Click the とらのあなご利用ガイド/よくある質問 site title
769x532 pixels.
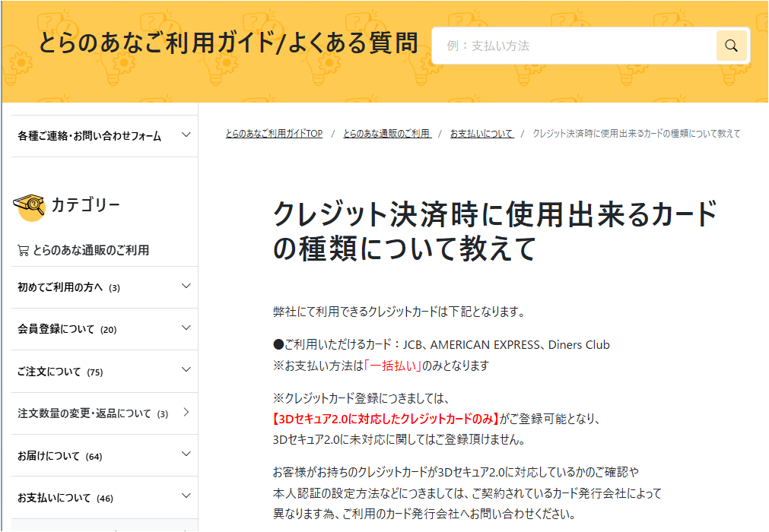pos(228,43)
